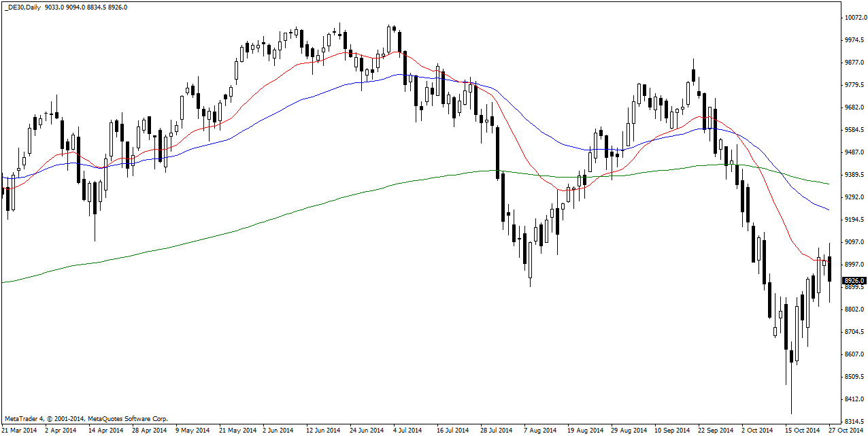The height and width of the screenshot is (436, 868).
Task: Click the 8607.0 price axis label
Action: 854,354
